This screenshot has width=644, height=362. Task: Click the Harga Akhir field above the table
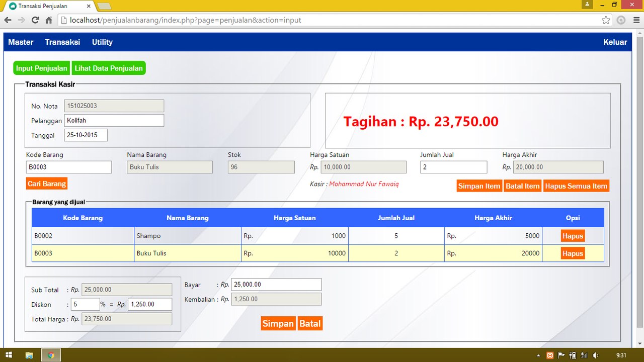click(x=558, y=167)
